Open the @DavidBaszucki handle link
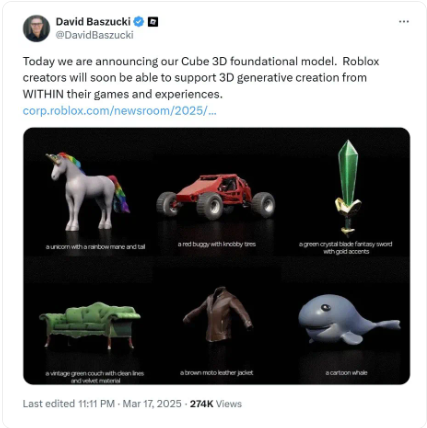 click(95, 35)
